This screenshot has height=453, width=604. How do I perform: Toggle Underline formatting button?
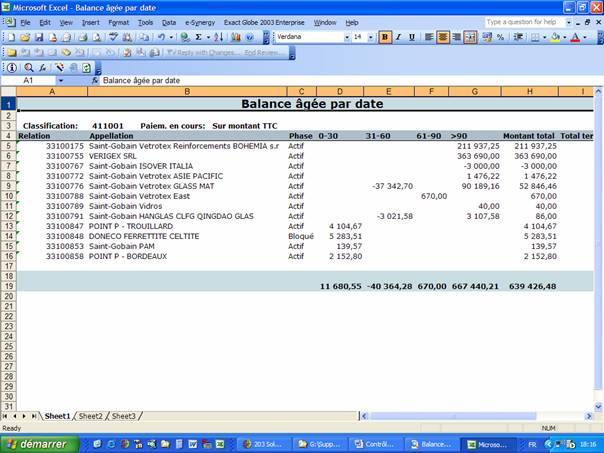411,37
